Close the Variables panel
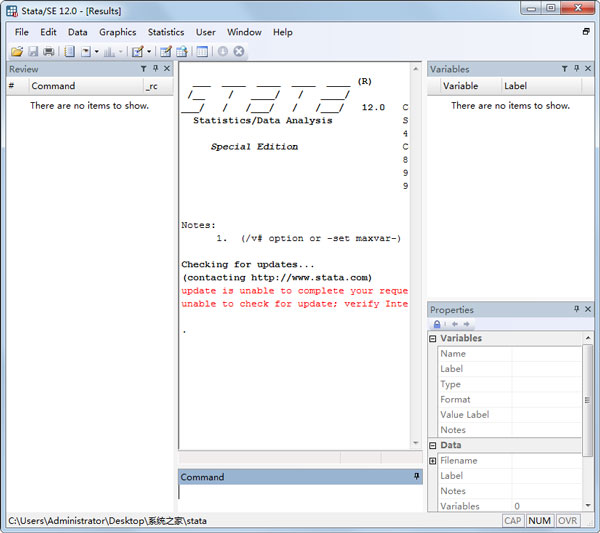Screen dimensions: 600x533 (x=588, y=68)
